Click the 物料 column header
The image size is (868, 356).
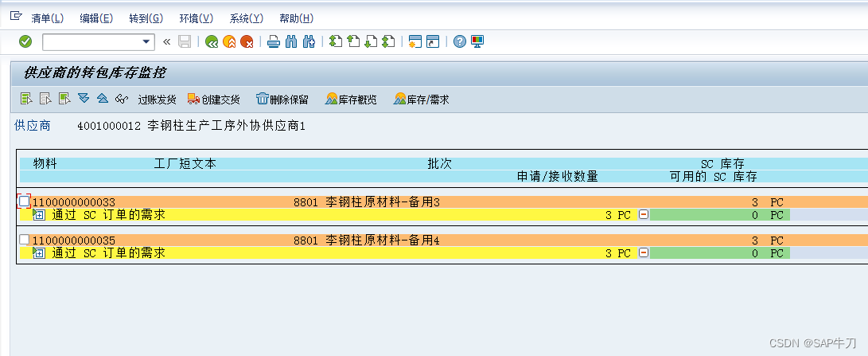45,163
